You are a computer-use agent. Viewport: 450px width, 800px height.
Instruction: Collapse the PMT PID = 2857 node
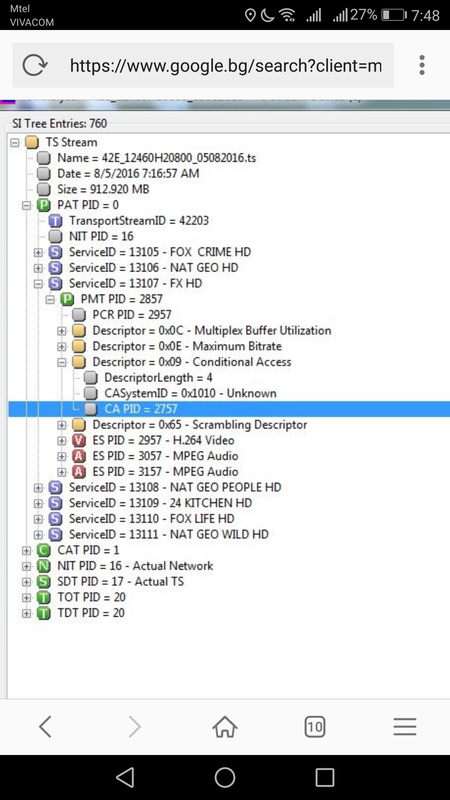point(50,299)
